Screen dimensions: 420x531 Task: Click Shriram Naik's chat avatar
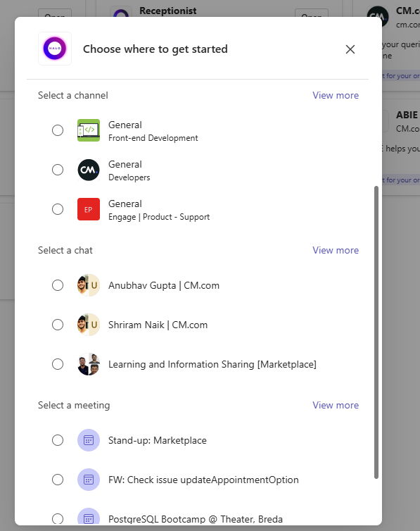click(x=89, y=325)
